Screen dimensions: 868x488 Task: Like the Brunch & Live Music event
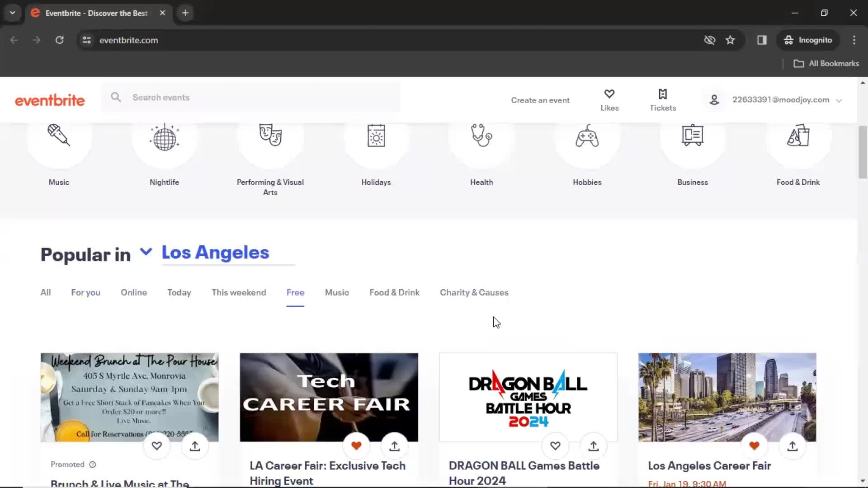click(x=157, y=446)
